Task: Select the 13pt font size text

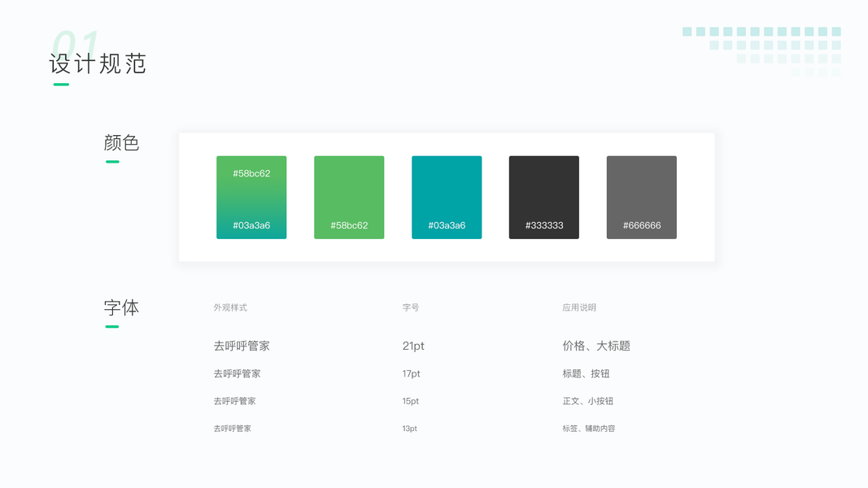Action: (410, 429)
